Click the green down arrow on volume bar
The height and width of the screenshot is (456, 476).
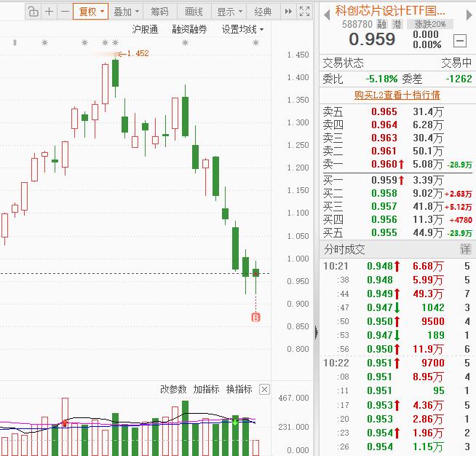coord(235,422)
